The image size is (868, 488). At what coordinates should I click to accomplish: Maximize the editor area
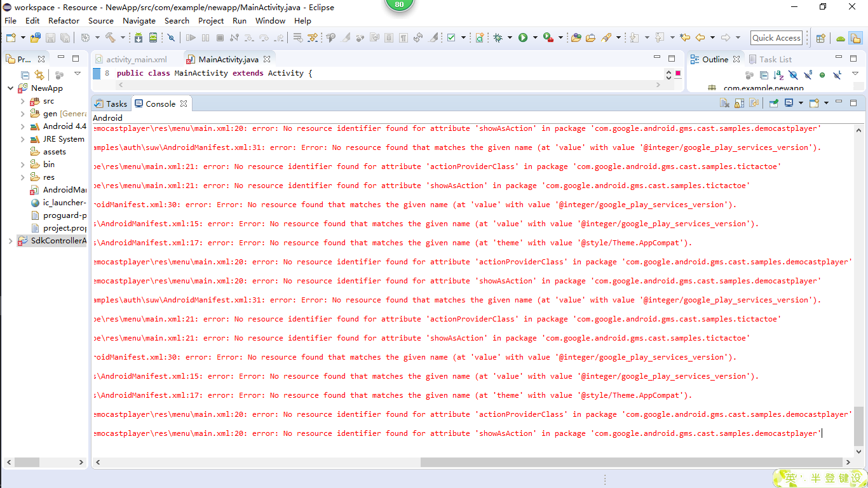672,58
